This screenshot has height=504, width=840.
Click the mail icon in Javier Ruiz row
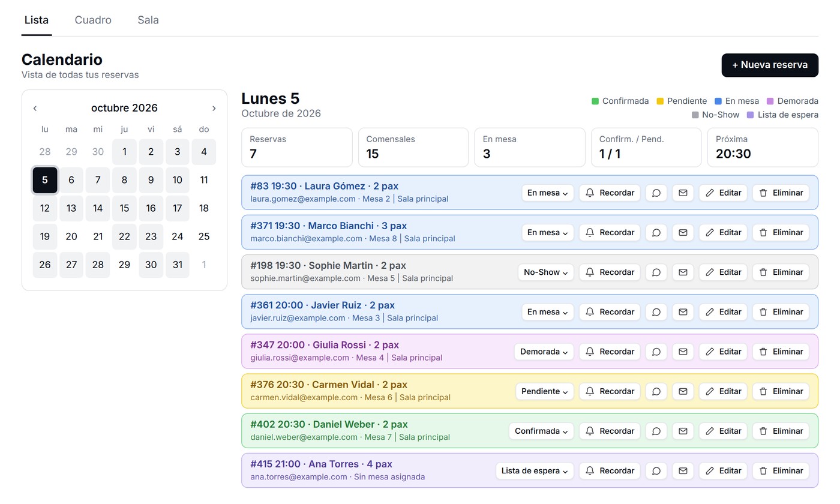coord(683,311)
